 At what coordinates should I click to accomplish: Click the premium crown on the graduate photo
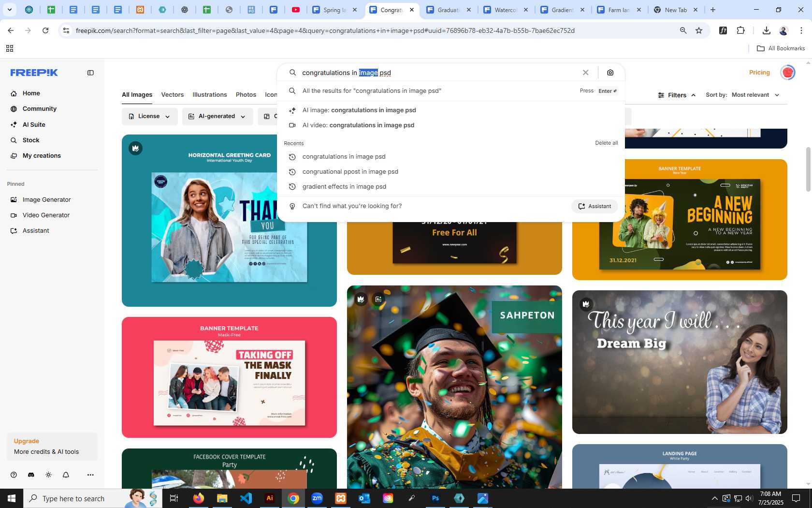[361, 299]
